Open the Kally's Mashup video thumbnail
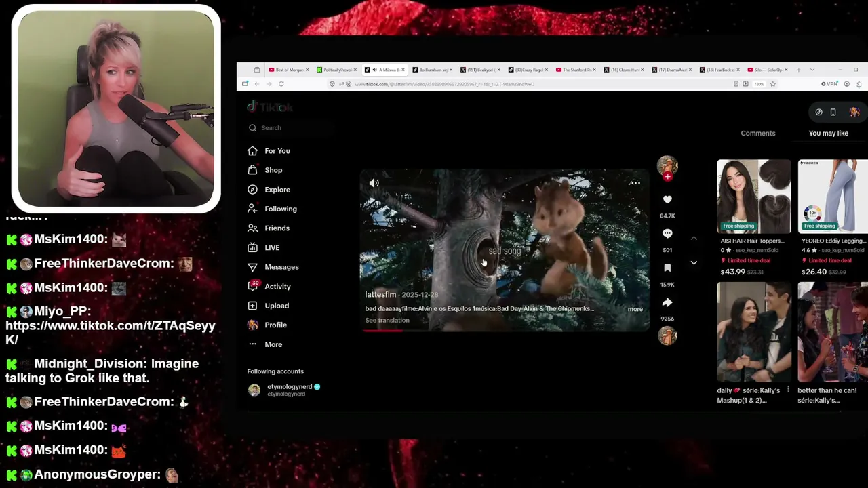 tap(753, 332)
